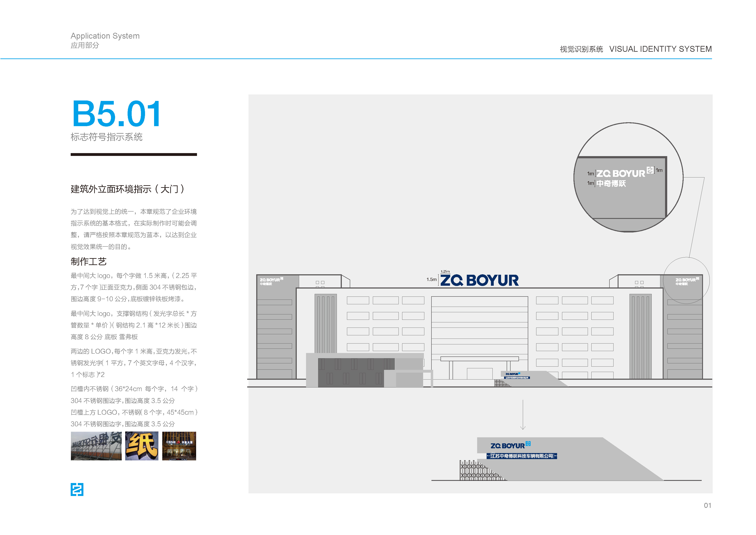This screenshot has height=535, width=756.
Task: Click the 1.5m height dimension label
Action: tap(431, 279)
